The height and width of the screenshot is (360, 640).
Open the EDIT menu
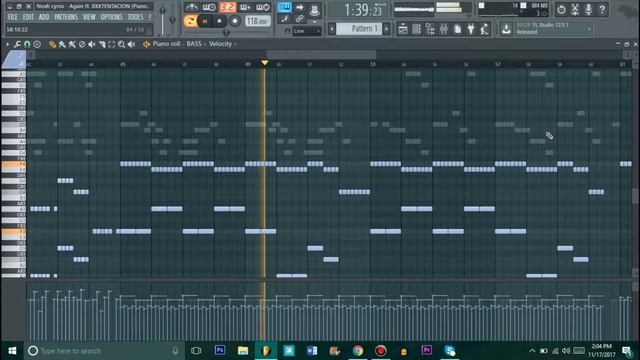[28, 17]
